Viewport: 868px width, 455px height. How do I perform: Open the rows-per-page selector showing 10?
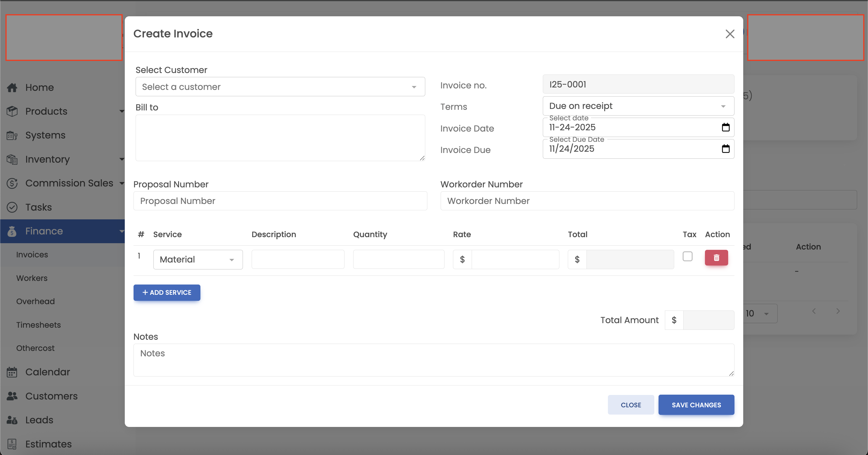point(757,313)
